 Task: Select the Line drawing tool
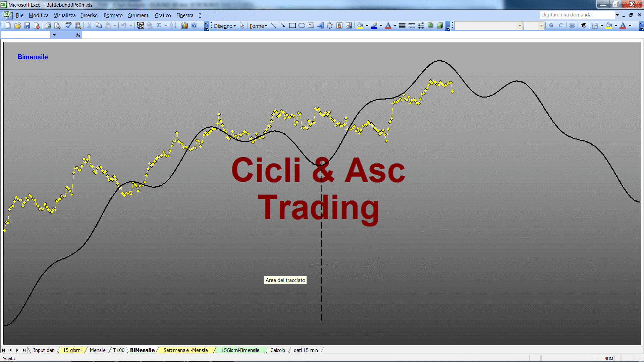tap(273, 25)
